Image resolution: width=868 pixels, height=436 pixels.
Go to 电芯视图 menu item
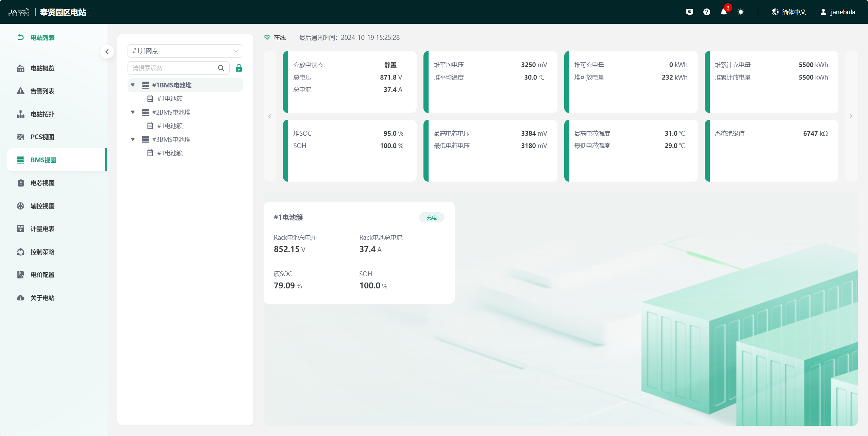tap(42, 183)
